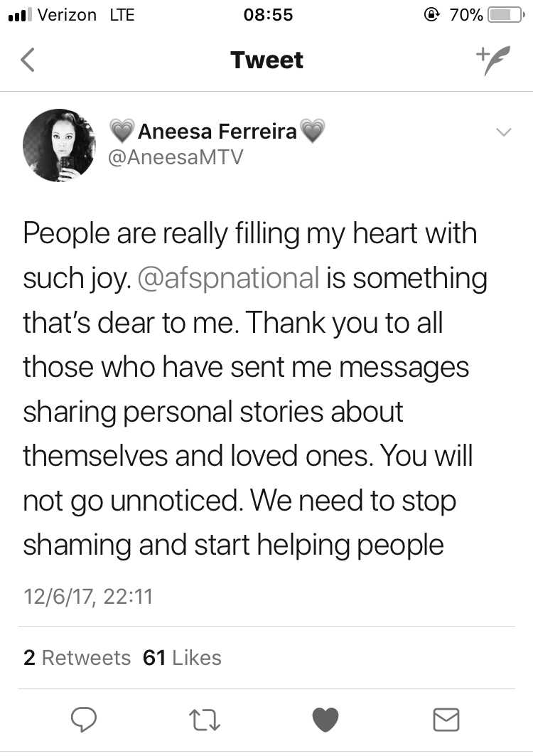Expand the tweet options chevron
Viewport: 533px width, 756px height.
(x=504, y=132)
